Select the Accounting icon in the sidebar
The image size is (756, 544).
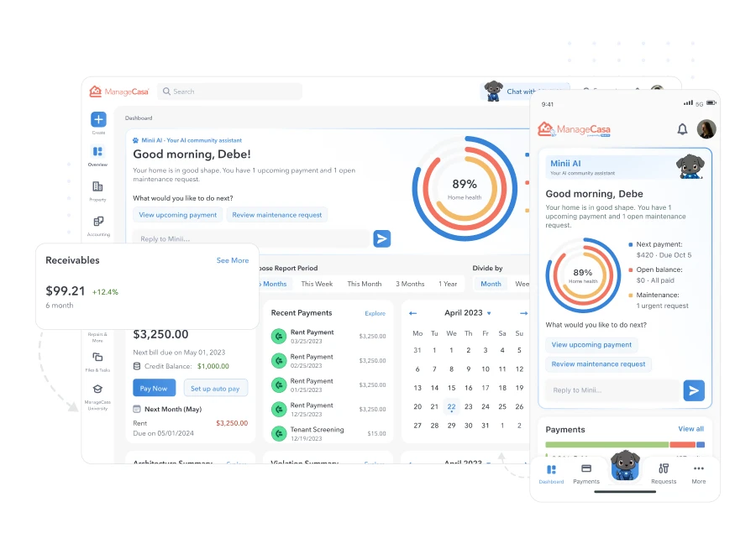(98, 221)
